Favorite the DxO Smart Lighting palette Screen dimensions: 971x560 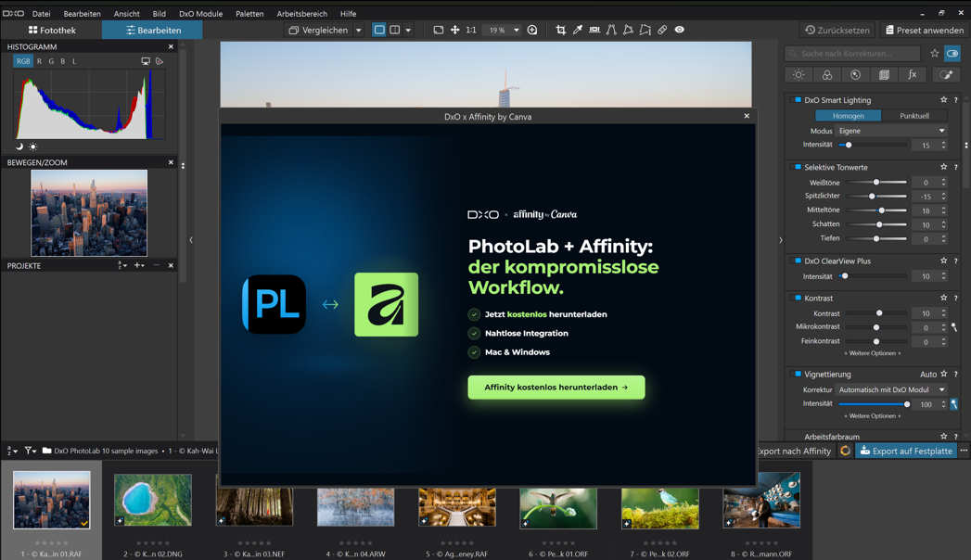[944, 99]
